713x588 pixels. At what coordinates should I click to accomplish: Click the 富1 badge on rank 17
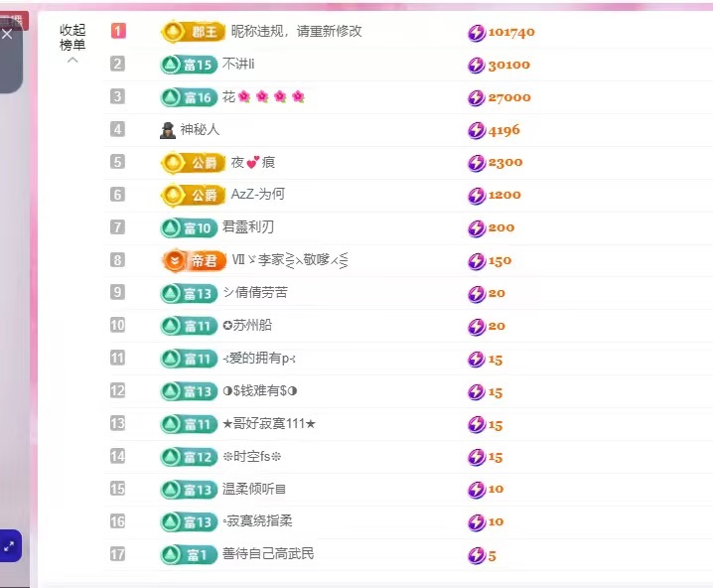[x=186, y=554]
